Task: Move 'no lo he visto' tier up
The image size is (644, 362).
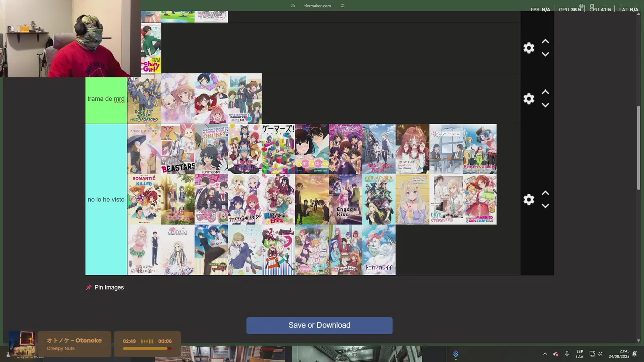Action: click(545, 193)
